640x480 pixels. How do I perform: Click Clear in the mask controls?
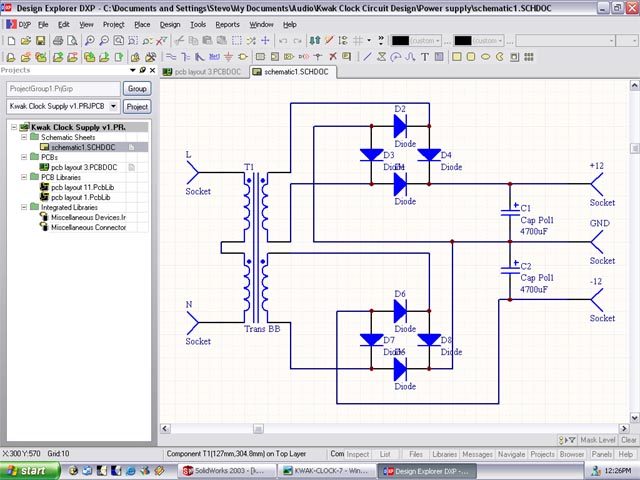pos(629,440)
